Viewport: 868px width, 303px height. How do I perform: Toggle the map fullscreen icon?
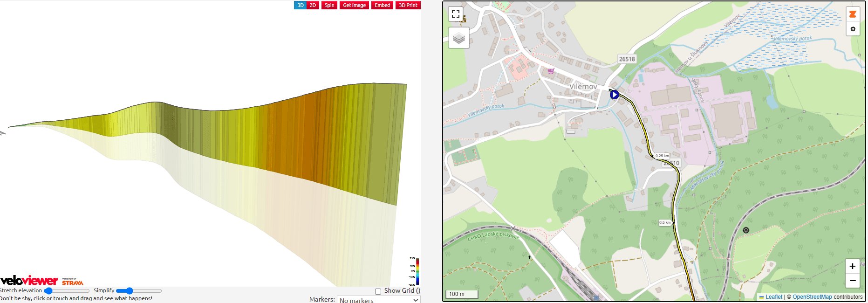click(x=456, y=14)
